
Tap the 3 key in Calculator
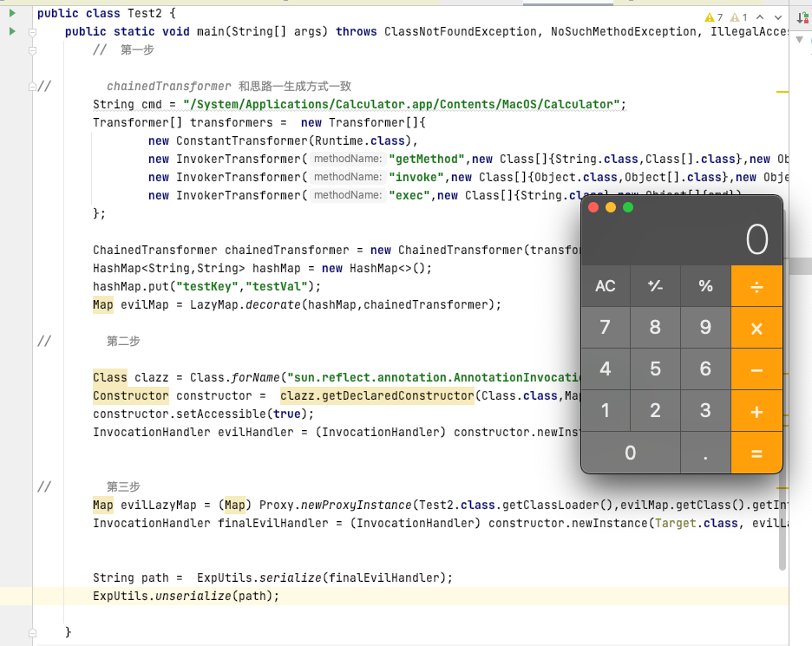pos(705,411)
